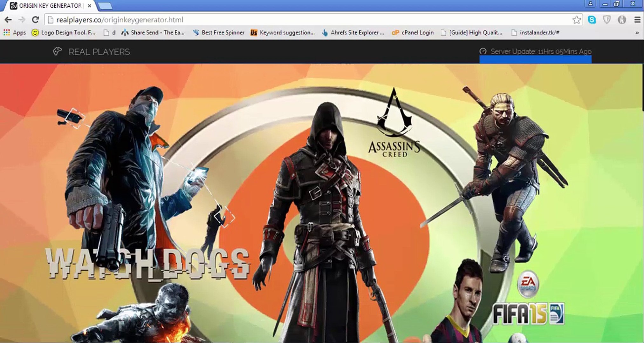Click the Chrome user profile button
Image resolution: width=644 pixels, height=343 pixels.
coord(590,4)
